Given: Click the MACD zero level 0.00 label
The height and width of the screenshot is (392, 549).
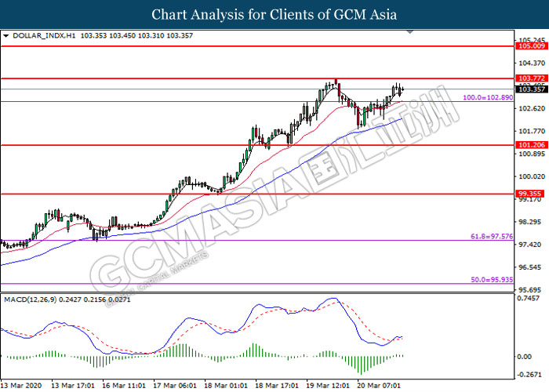Looking at the screenshot, I should point(524,357).
